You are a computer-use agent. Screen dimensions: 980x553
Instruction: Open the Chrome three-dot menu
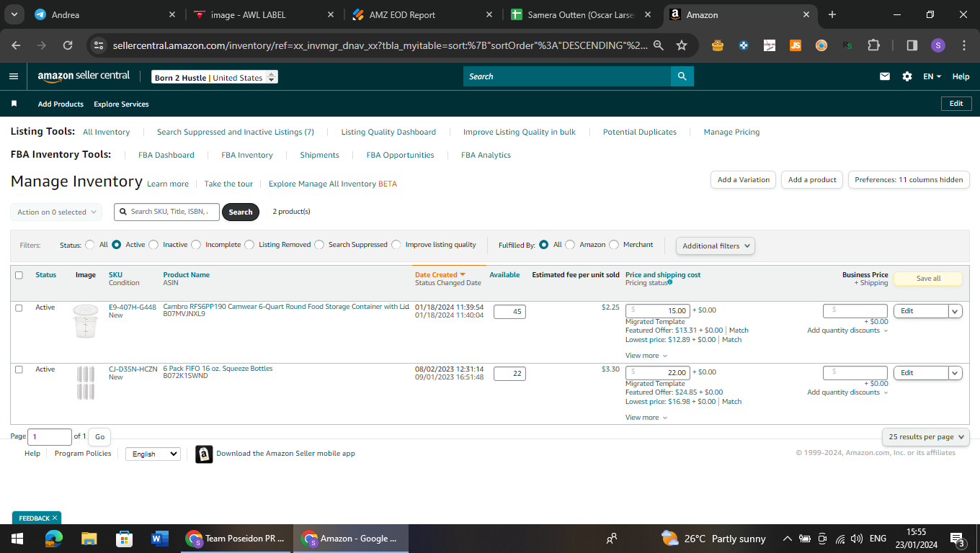[964, 45]
